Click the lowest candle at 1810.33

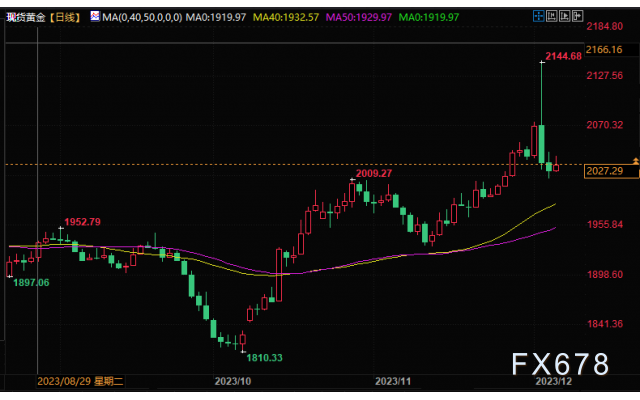click(243, 340)
